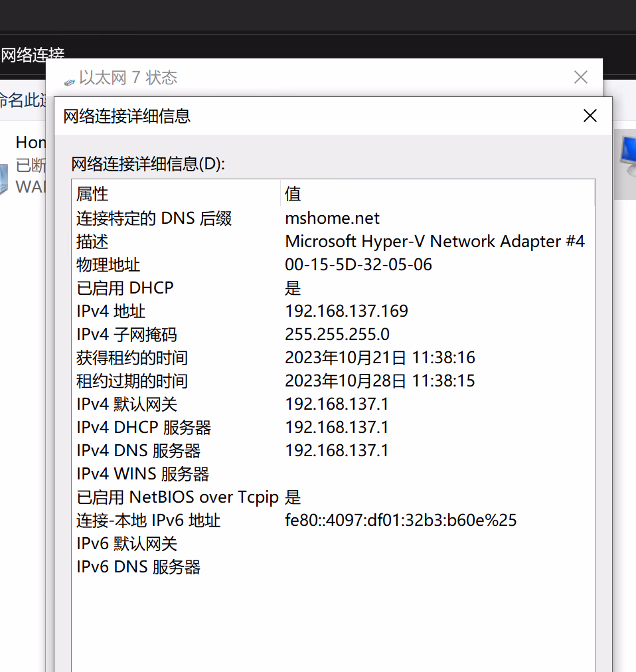This screenshot has width=636, height=672.
Task: Select the IPv4 DNS 服务器 row
Action: tap(138, 451)
